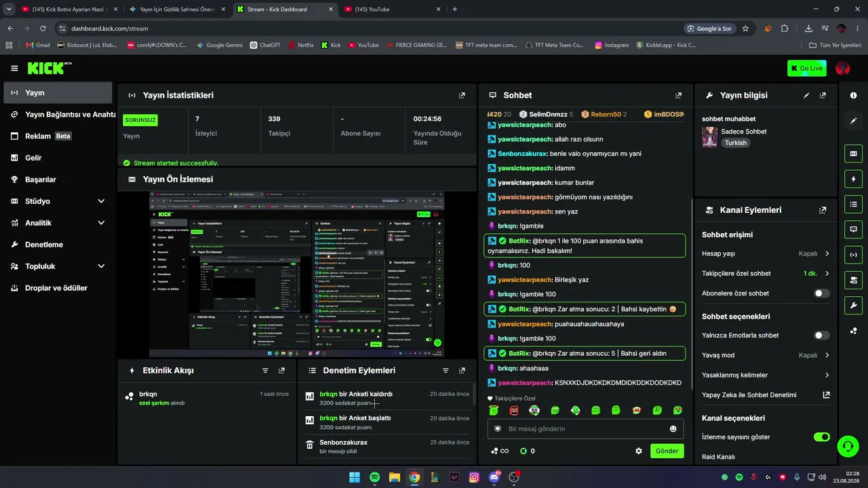The image size is (868, 488).
Task: Open the profile avatar menu
Action: (843, 68)
